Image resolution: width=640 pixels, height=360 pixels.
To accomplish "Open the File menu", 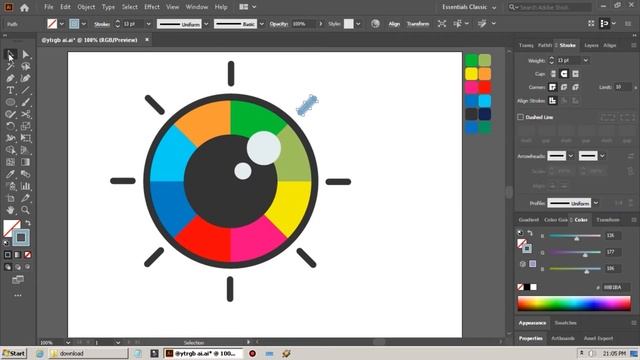I will click(x=49, y=7).
